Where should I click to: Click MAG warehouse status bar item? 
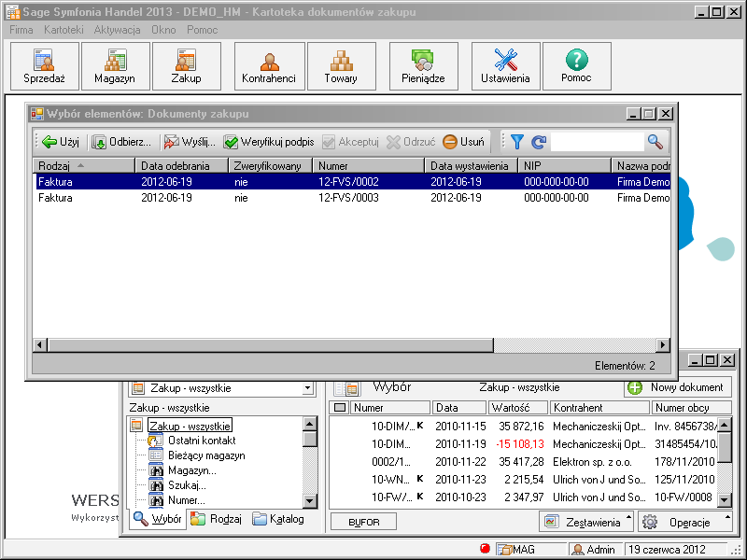[x=531, y=550]
